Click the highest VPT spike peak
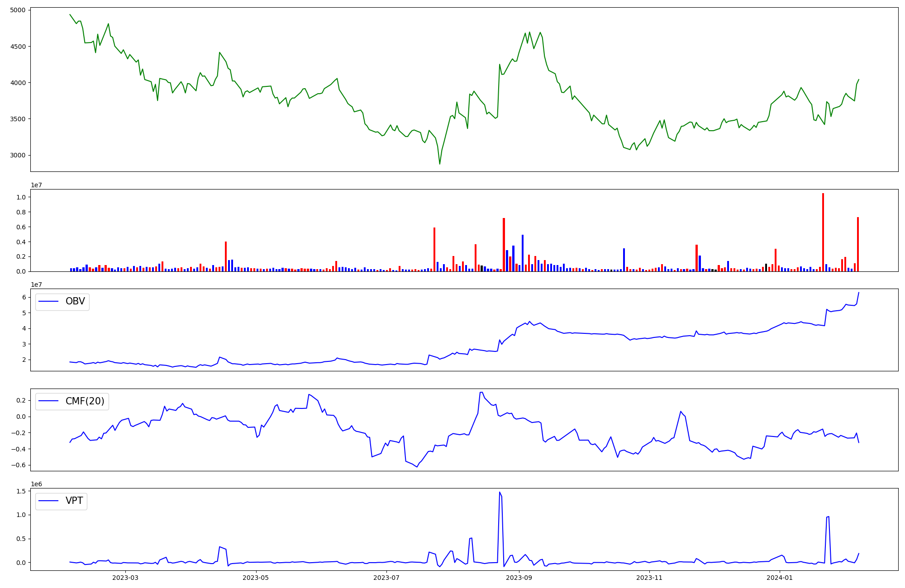This screenshot has width=905, height=588. (x=500, y=492)
